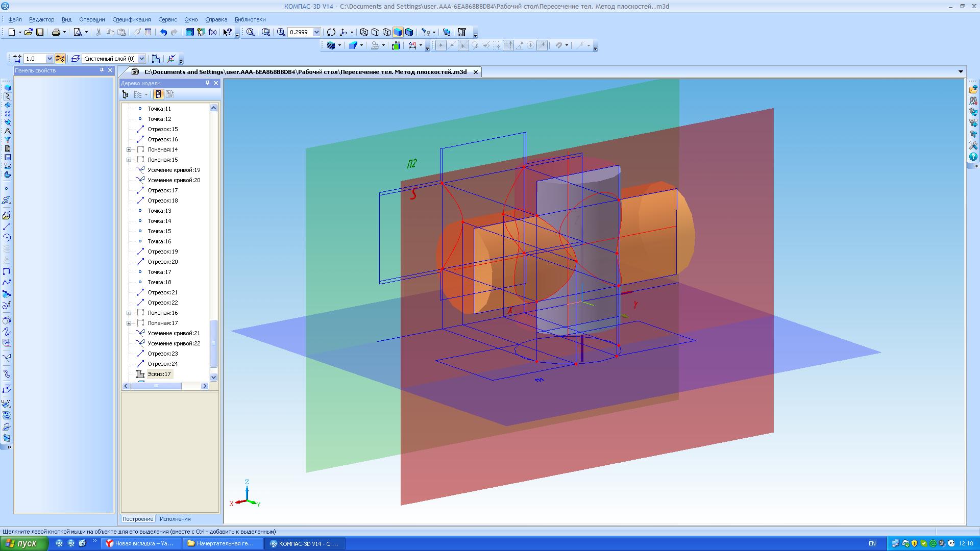The width and height of the screenshot is (980, 551).
Task: Switch to wireframe display mode cube
Action: pyautogui.click(x=364, y=32)
